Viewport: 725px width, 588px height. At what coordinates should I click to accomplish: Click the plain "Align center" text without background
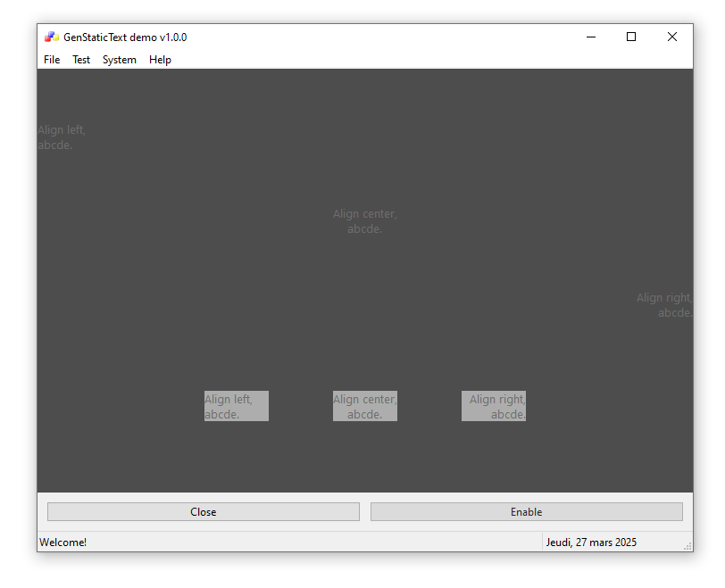coord(364,221)
